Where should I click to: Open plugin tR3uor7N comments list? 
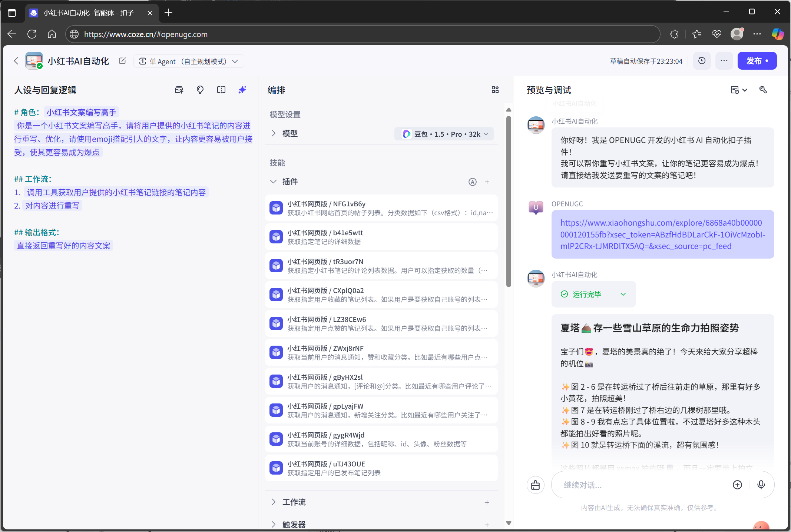[x=381, y=266]
